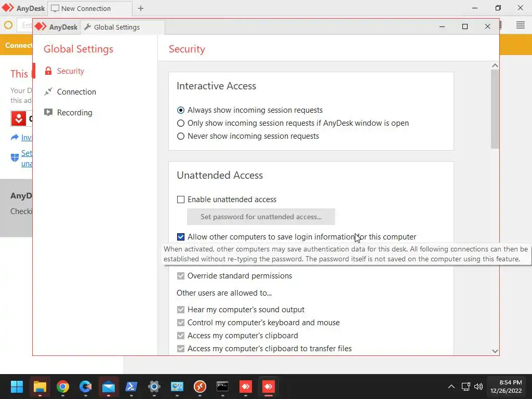Toggle Override standard permissions checkbox

(x=181, y=276)
